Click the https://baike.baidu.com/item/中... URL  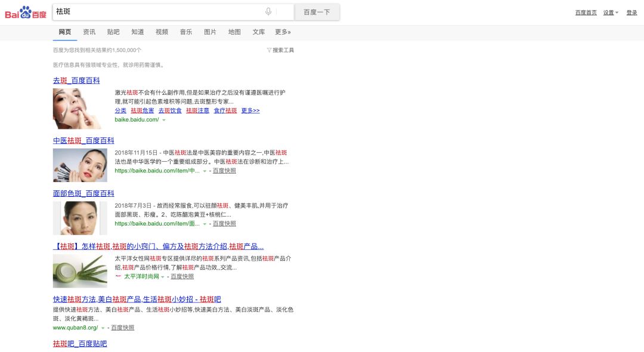pyautogui.click(x=157, y=171)
